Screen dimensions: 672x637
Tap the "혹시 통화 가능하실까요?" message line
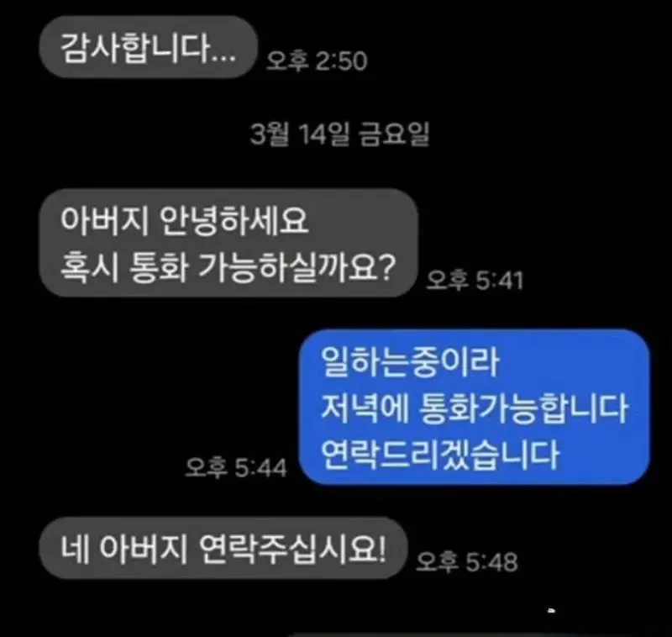(x=228, y=267)
